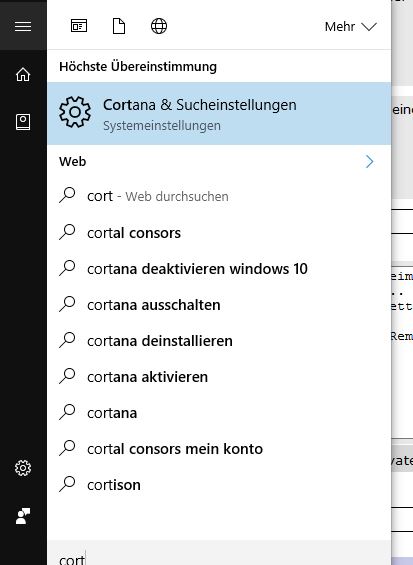This screenshot has height=565, width=413.
Task: Click the 'Systemeinstellungen' subtitle
Action: click(162, 126)
